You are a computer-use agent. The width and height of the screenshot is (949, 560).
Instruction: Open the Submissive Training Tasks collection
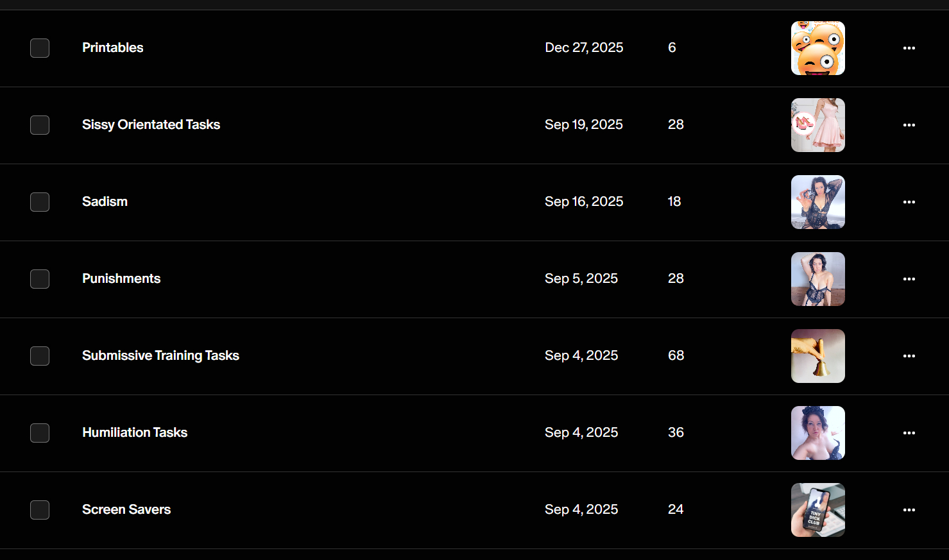point(160,355)
